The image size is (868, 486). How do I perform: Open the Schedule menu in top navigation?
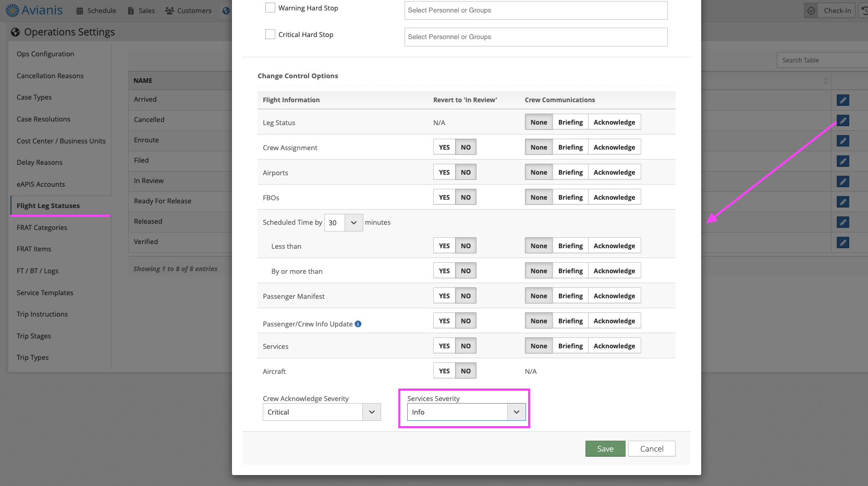point(96,10)
